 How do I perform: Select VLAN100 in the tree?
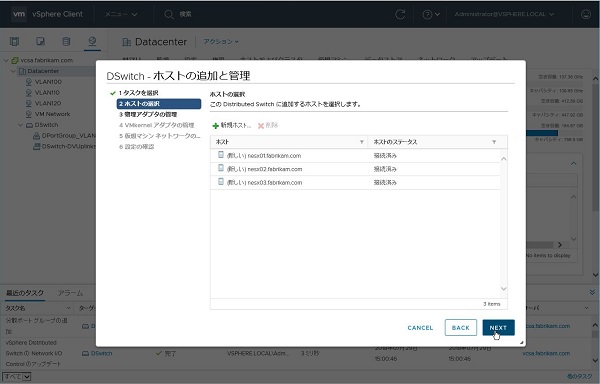pyautogui.click(x=48, y=81)
